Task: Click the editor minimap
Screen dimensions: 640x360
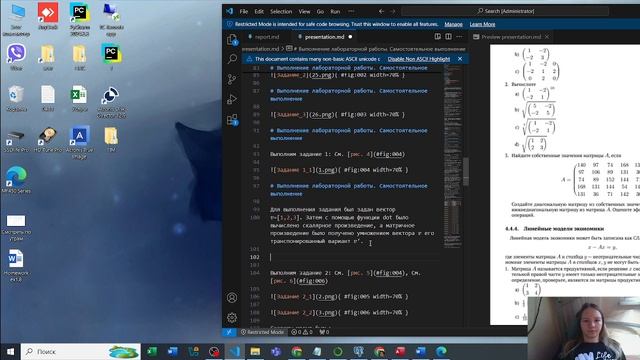Action: (x=452, y=155)
